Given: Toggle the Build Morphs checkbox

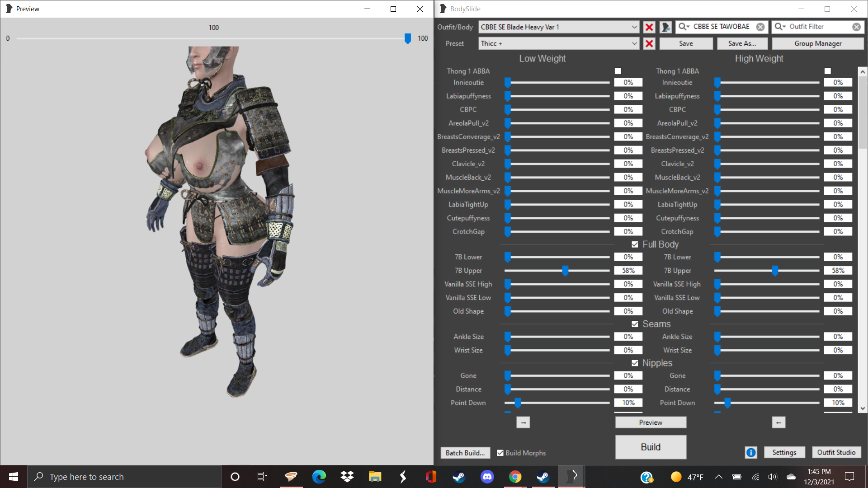Looking at the screenshot, I should click(500, 453).
